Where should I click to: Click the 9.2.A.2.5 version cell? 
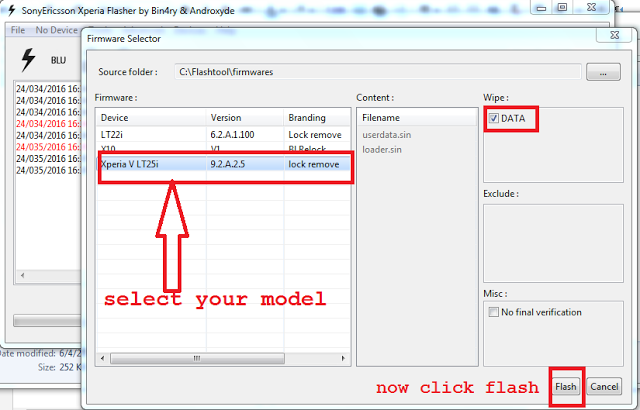point(227,164)
